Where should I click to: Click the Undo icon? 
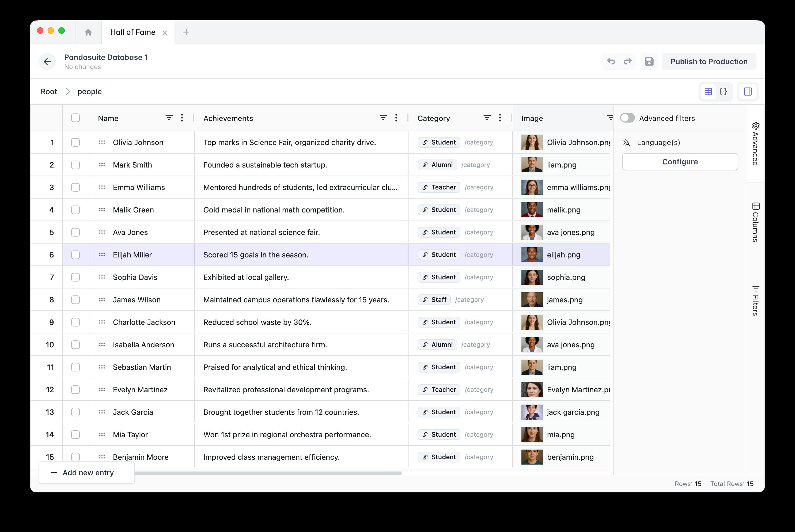tap(611, 61)
